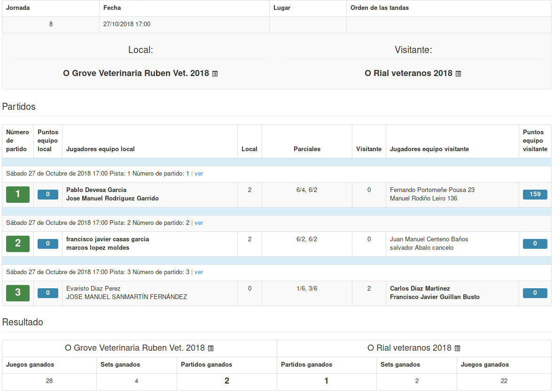Open 'ver' link for partido 2

click(199, 223)
